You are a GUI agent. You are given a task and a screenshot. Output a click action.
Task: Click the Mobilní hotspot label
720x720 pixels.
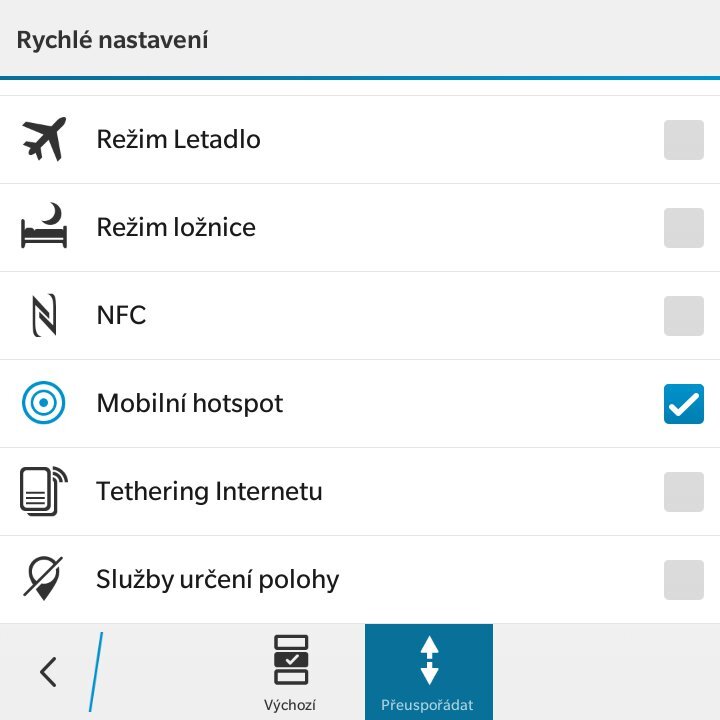190,403
